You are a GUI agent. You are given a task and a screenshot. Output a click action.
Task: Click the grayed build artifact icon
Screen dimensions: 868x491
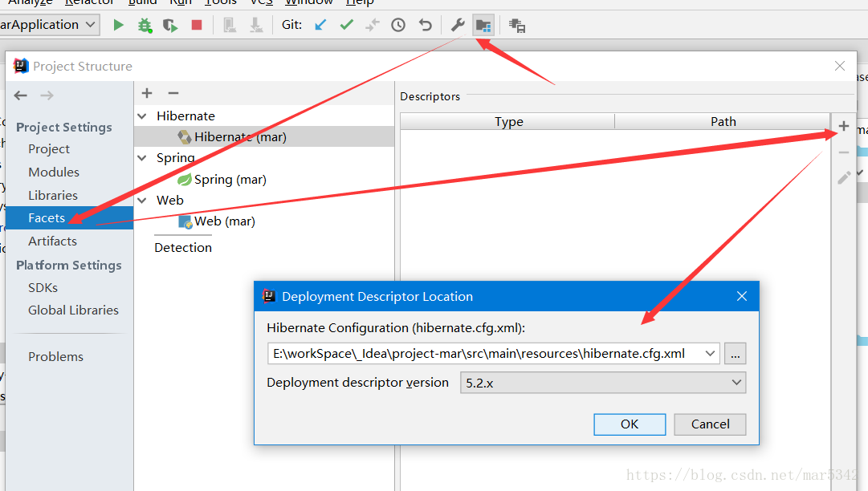tap(230, 26)
